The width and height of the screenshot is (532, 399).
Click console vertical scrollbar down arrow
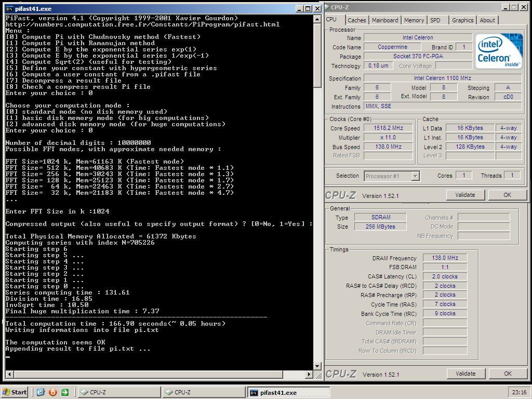(317, 366)
